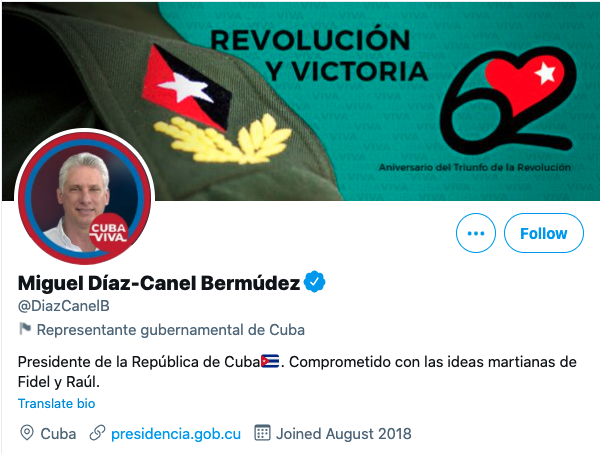
Task: Click the Translate bio link
Action: pos(57,403)
